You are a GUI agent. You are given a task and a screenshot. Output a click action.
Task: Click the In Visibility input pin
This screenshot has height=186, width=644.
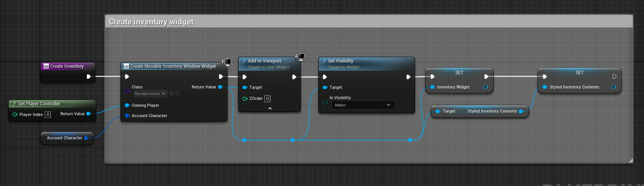(x=325, y=103)
